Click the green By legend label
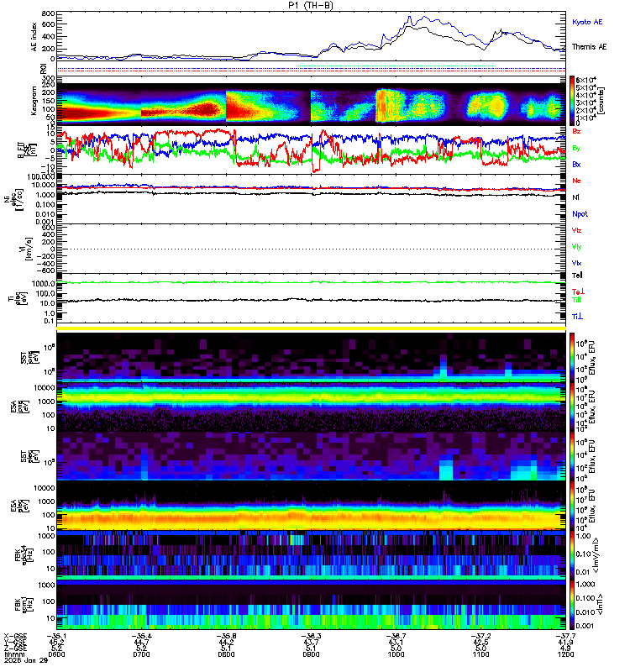This screenshot has width=630, height=672. point(576,148)
